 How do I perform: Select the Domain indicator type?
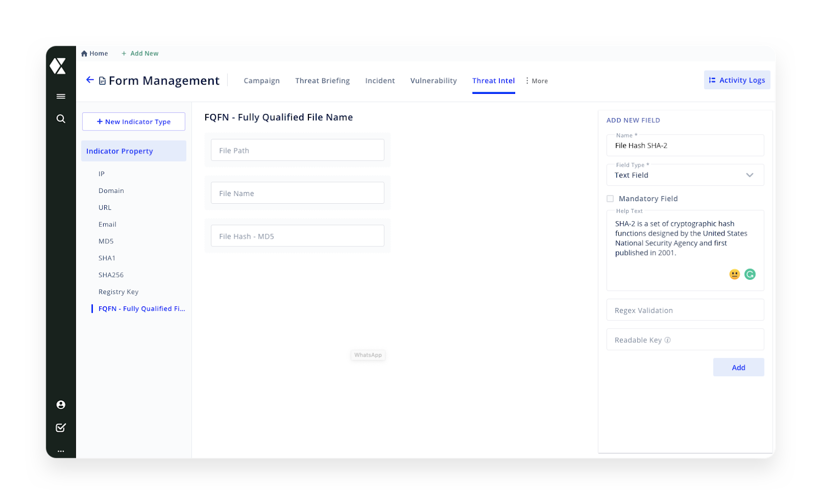click(111, 191)
